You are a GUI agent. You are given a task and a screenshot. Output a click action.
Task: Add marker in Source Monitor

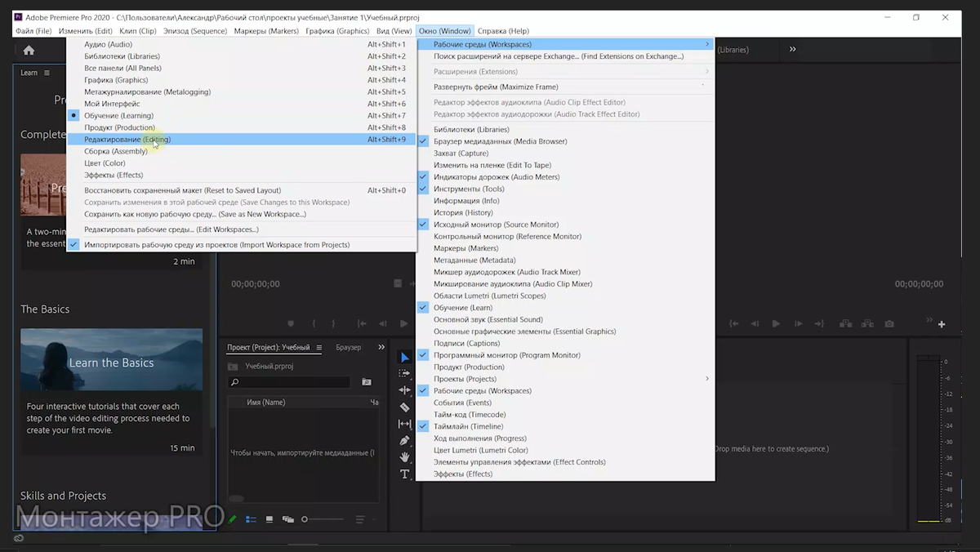click(x=291, y=324)
